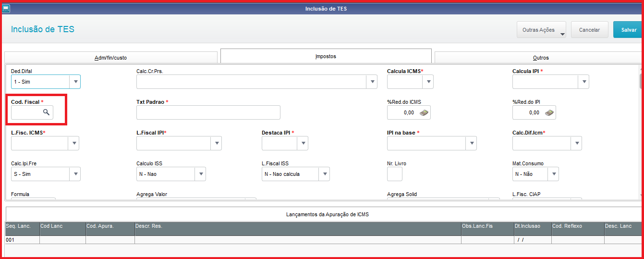The height and width of the screenshot is (259, 644).
Task: Open calculator icon for %Red.do ICMS
Action: click(424, 112)
